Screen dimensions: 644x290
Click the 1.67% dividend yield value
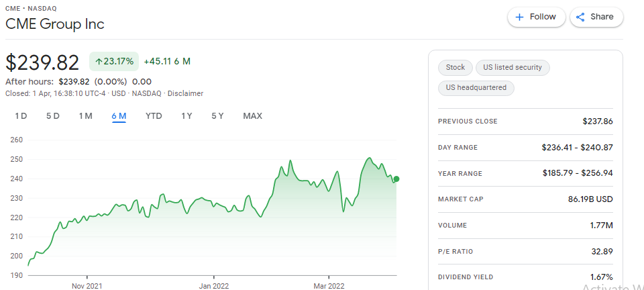602,277
